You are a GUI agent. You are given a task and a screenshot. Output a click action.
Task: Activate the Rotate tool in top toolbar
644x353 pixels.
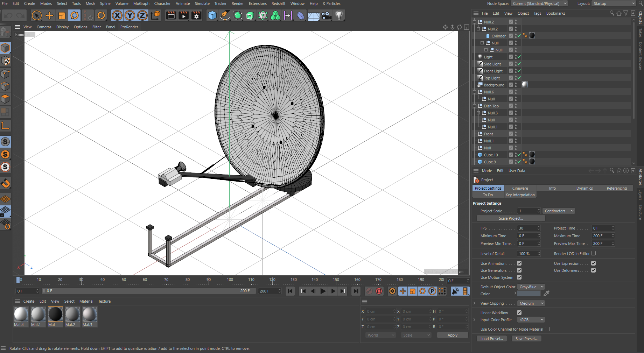[75, 15]
